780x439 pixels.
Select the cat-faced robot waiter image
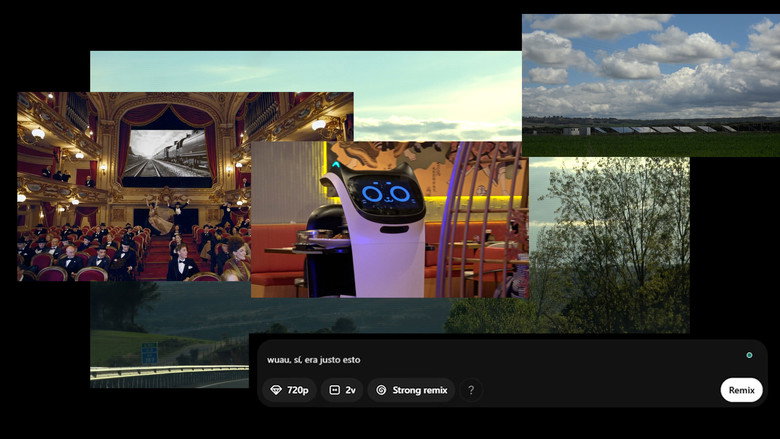390,219
